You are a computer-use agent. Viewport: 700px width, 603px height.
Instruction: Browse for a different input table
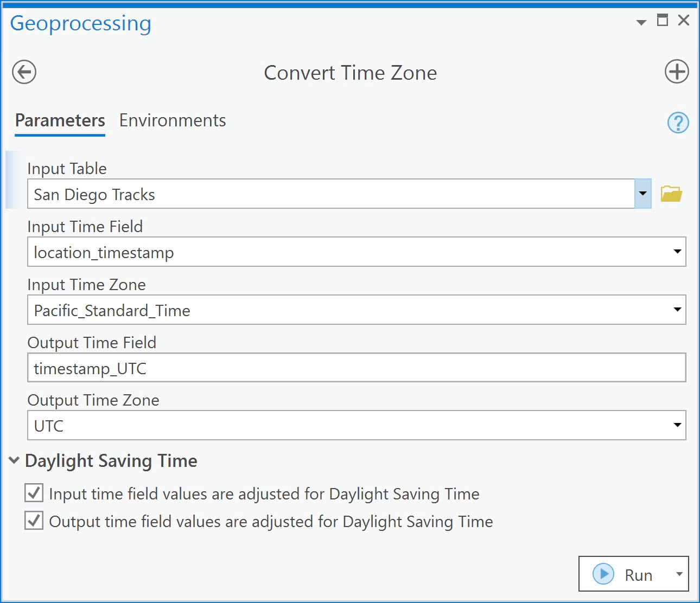point(671,193)
